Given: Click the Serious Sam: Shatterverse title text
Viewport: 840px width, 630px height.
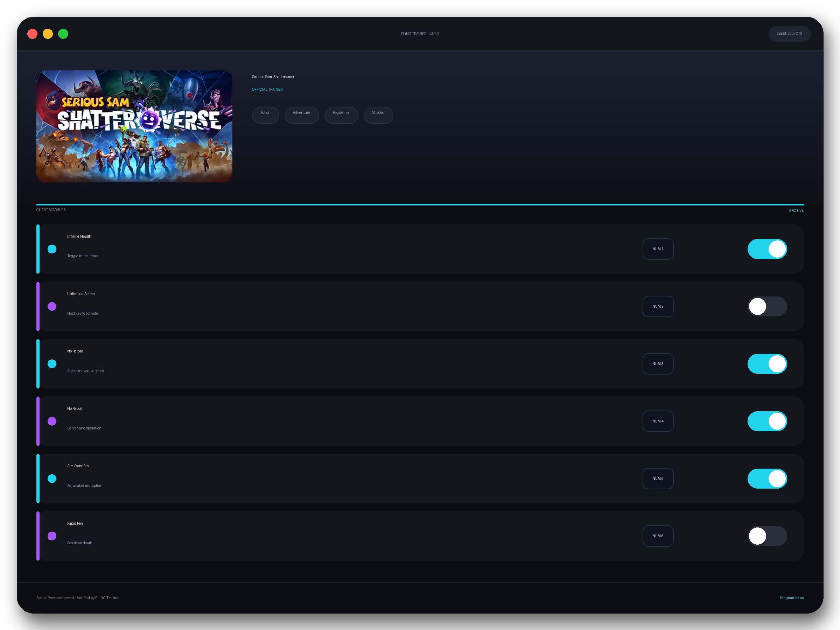Looking at the screenshot, I should [273, 77].
